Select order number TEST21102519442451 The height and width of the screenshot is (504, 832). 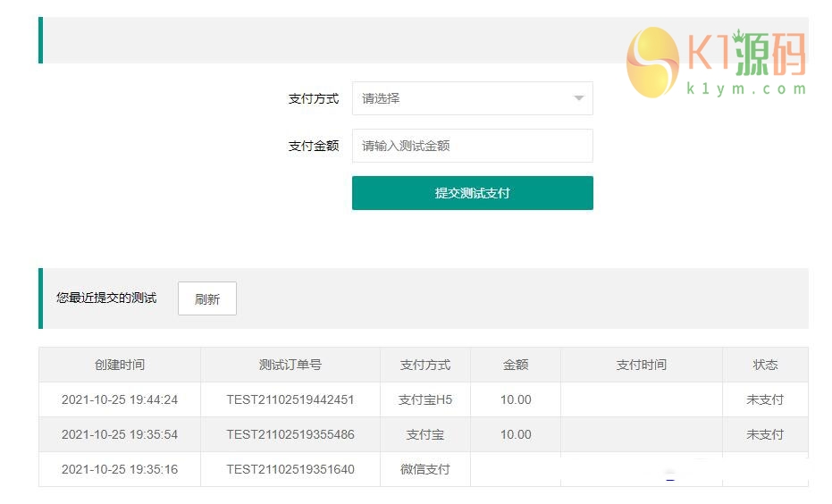tap(290, 399)
